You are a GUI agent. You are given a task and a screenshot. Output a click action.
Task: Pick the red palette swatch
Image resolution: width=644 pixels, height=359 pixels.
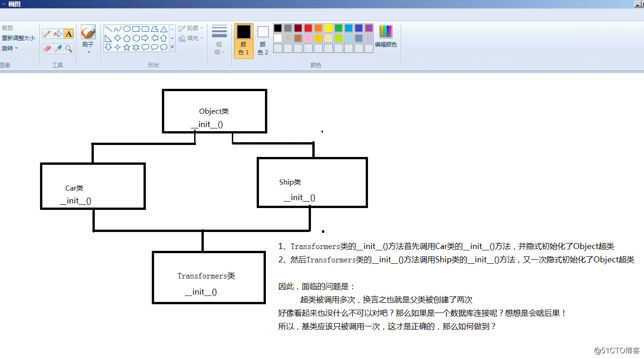click(308, 28)
